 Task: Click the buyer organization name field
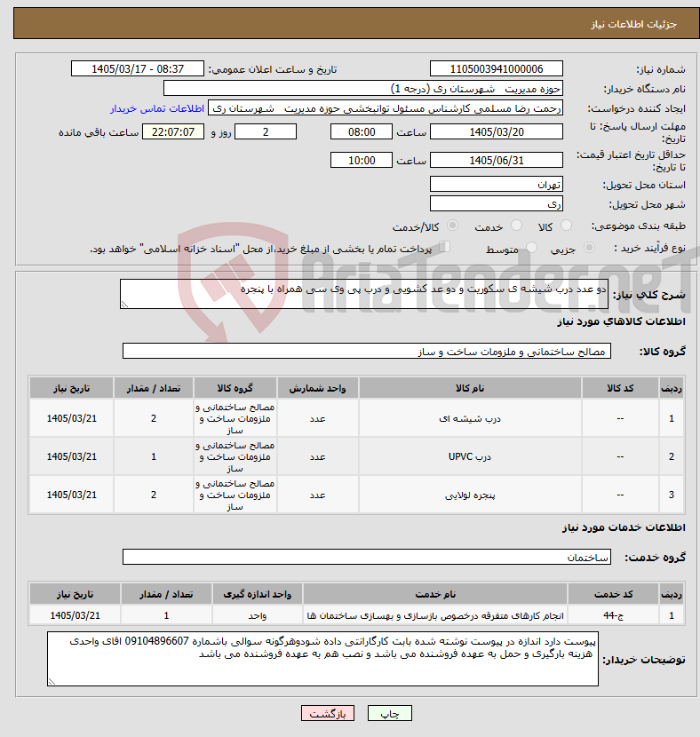(363, 89)
